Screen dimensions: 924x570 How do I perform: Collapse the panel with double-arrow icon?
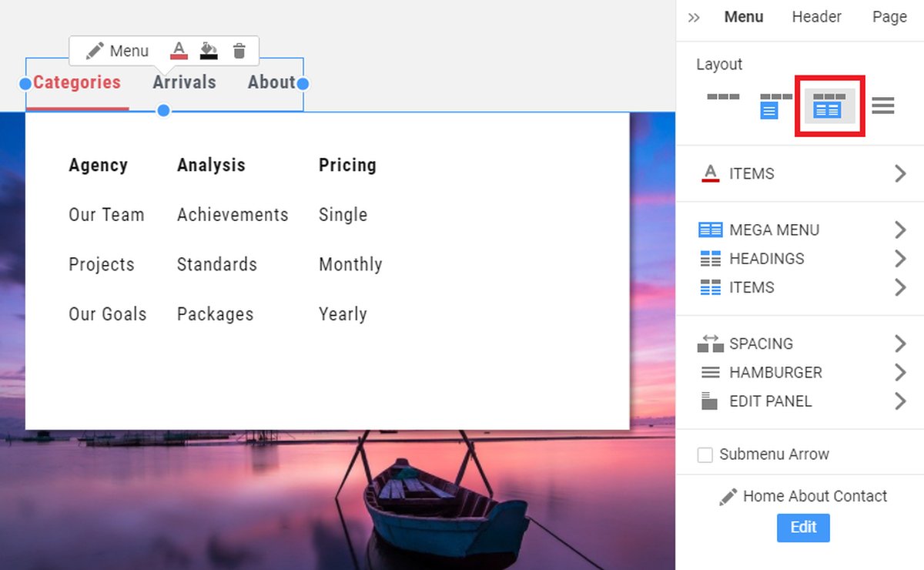(694, 18)
